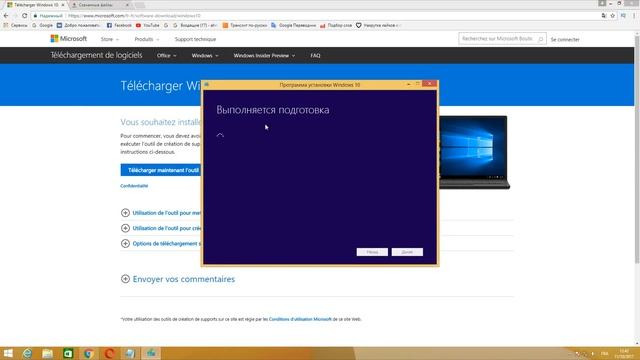This screenshot has height=360, width=640.
Task: Expand Utilisation de l'outil pour mettre section
Action: click(161, 213)
